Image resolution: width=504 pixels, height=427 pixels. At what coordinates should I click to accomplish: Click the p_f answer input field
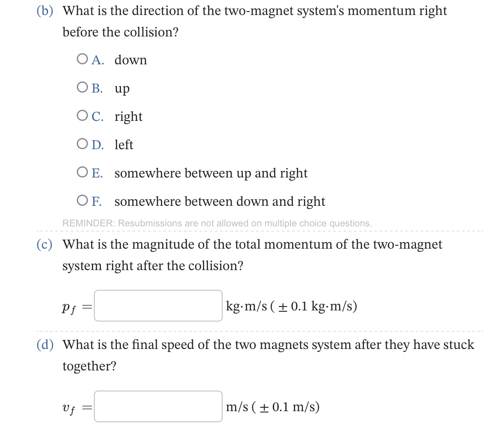(158, 306)
